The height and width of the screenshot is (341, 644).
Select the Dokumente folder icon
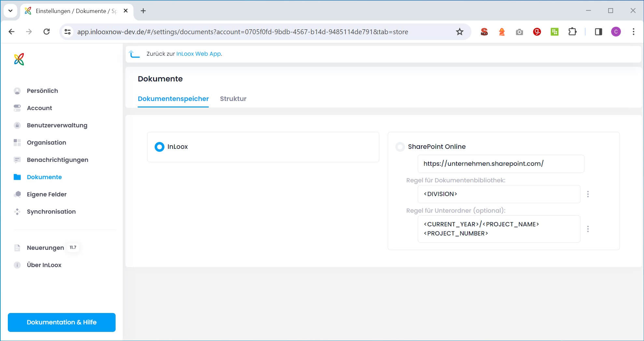click(17, 177)
